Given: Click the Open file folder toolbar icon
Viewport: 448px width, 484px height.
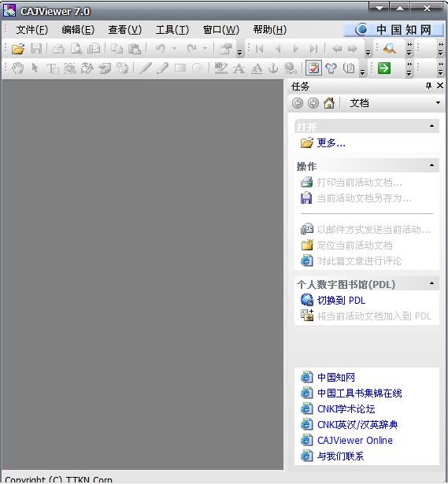Looking at the screenshot, I should coord(18,49).
